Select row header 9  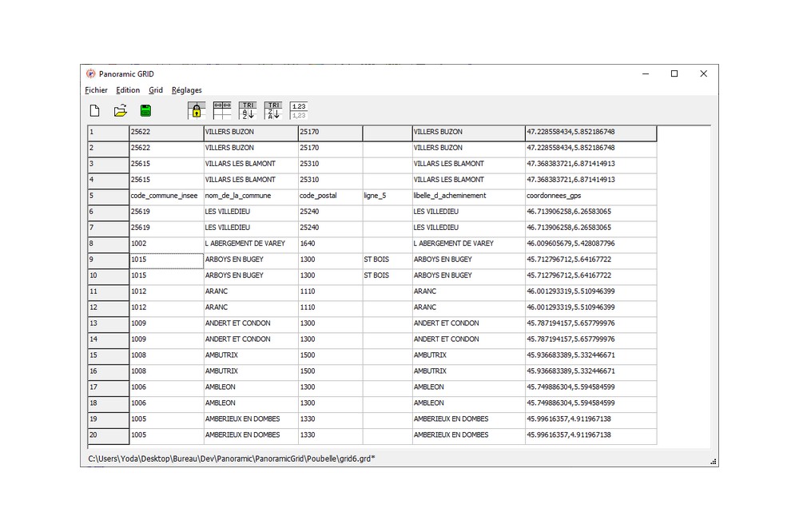(109, 260)
